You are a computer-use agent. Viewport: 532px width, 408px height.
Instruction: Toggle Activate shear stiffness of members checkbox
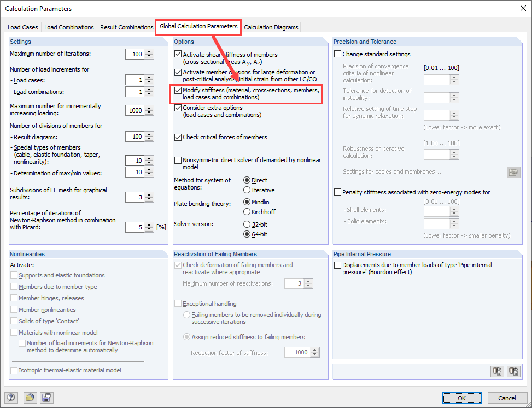coord(178,54)
